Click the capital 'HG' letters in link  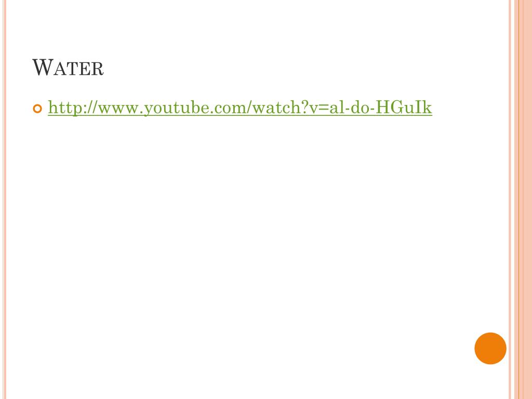tap(389, 107)
